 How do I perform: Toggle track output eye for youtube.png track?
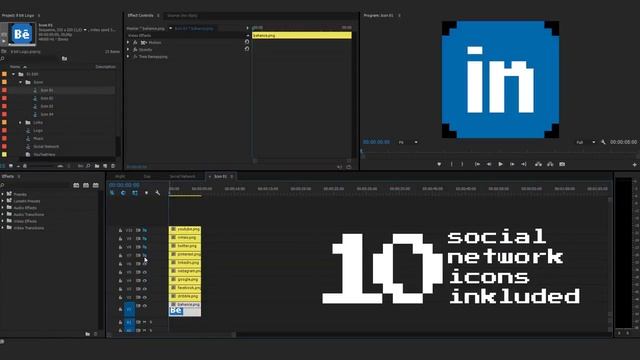pos(144,230)
